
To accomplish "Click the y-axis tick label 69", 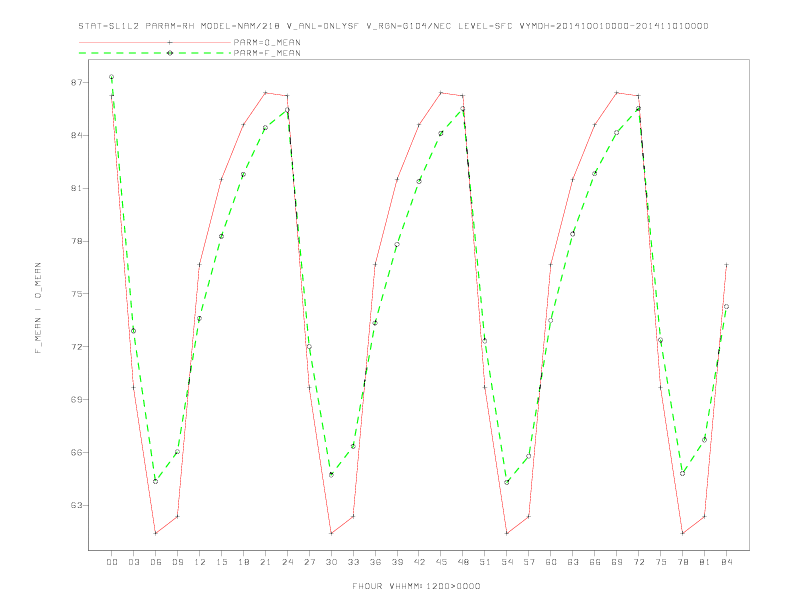I will coord(76,399).
